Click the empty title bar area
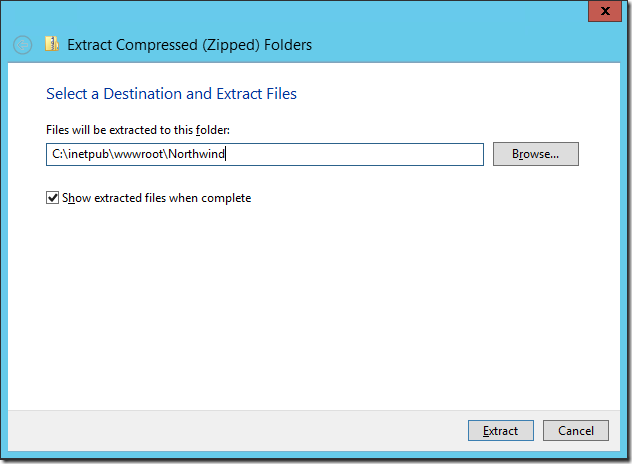The image size is (632, 464). click(450, 44)
